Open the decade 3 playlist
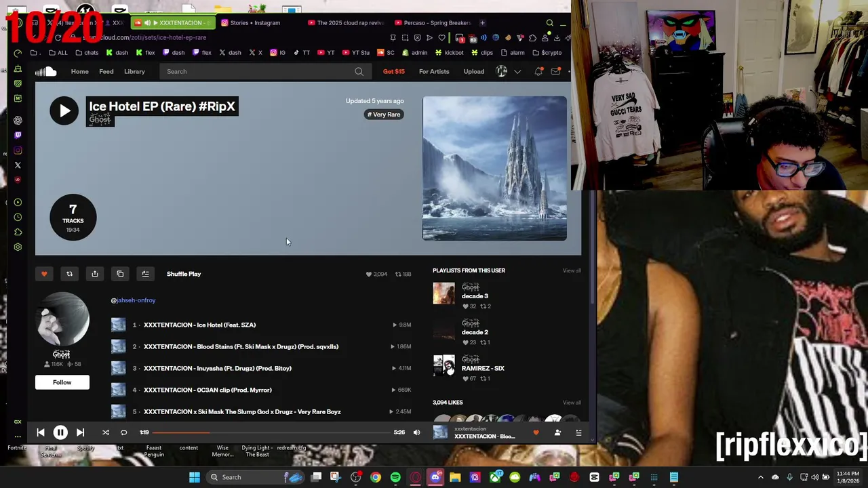 click(475, 296)
